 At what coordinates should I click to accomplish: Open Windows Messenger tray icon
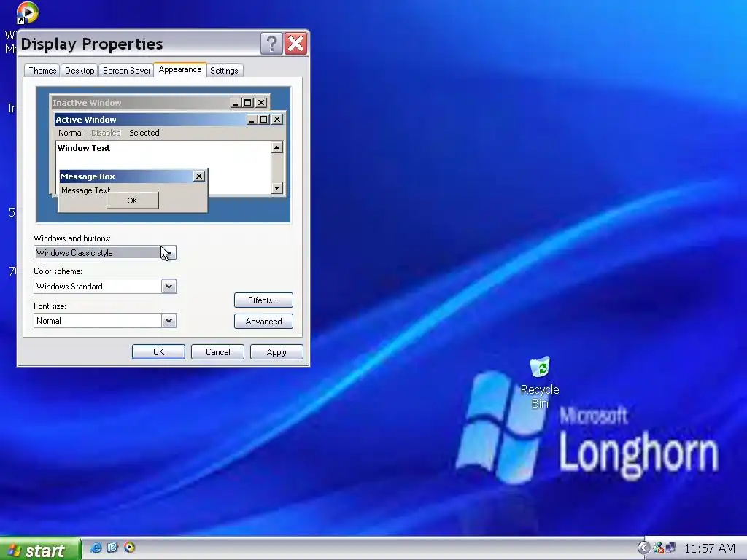click(659, 548)
